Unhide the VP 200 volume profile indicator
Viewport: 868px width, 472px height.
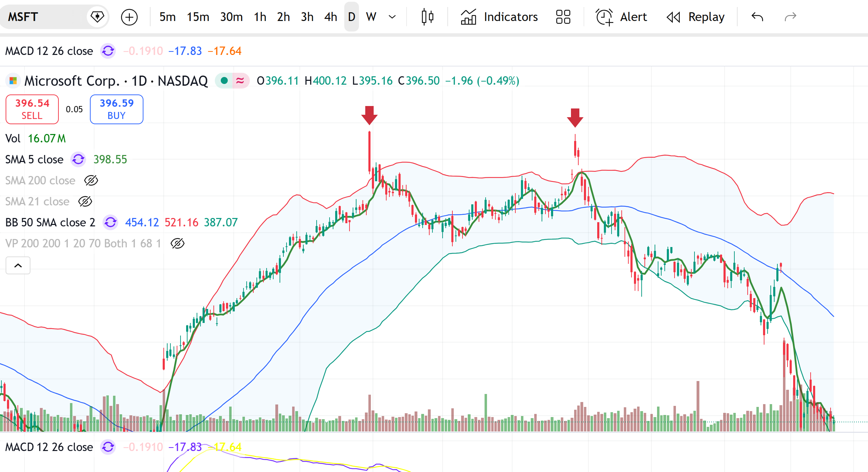[x=177, y=244]
